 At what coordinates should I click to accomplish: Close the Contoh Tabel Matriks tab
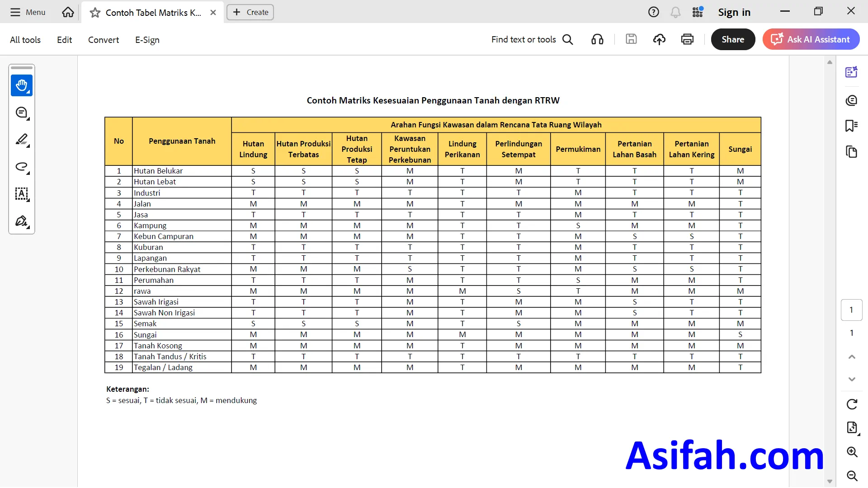click(x=213, y=13)
